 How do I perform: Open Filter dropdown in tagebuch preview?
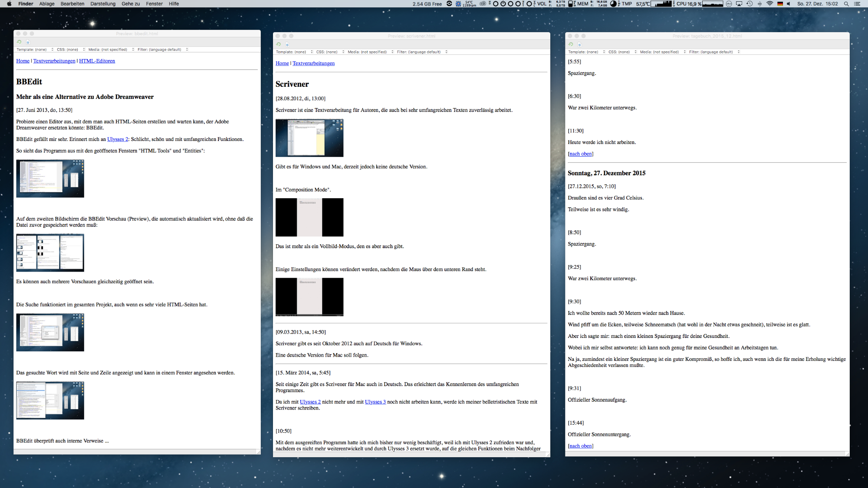[x=714, y=52]
